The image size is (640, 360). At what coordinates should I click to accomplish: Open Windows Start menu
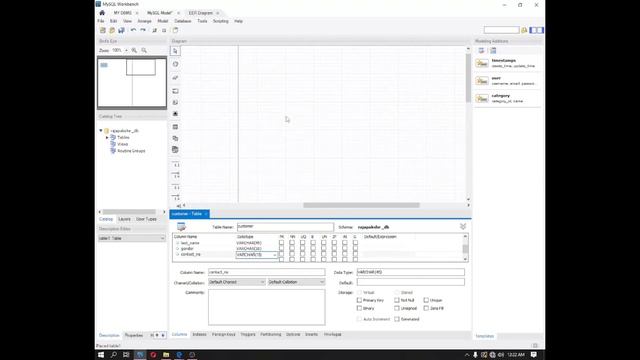pyautogui.click(x=101, y=355)
